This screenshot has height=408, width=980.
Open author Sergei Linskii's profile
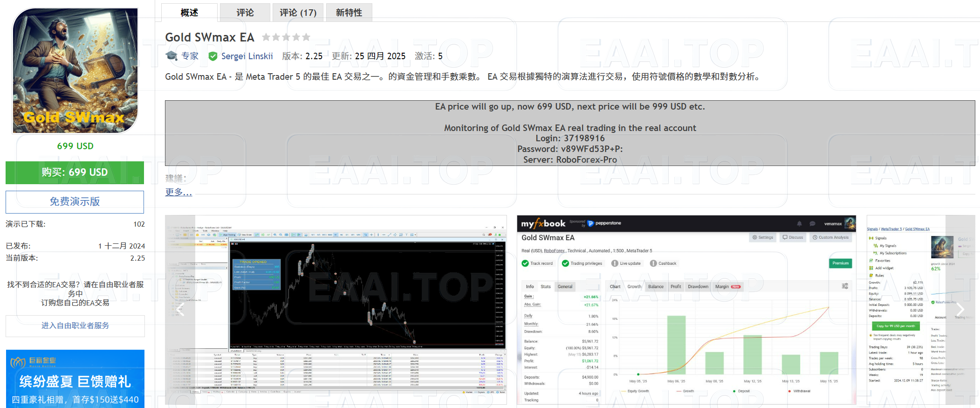point(247,56)
